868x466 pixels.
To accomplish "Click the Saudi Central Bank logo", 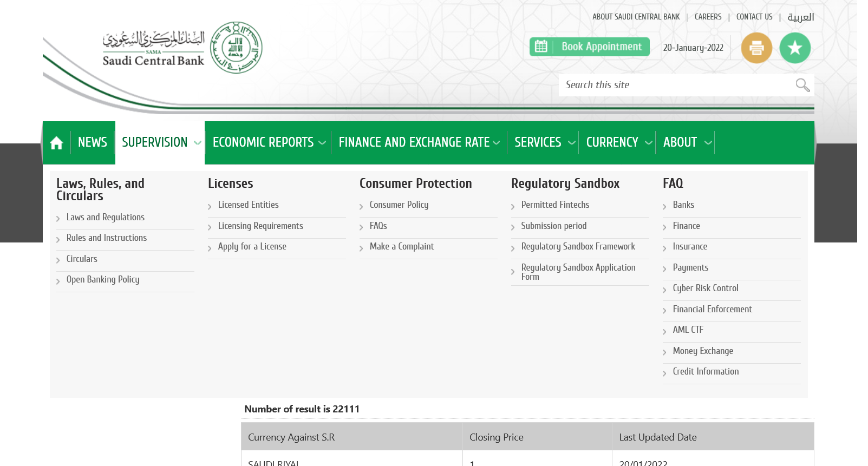I will [x=182, y=48].
